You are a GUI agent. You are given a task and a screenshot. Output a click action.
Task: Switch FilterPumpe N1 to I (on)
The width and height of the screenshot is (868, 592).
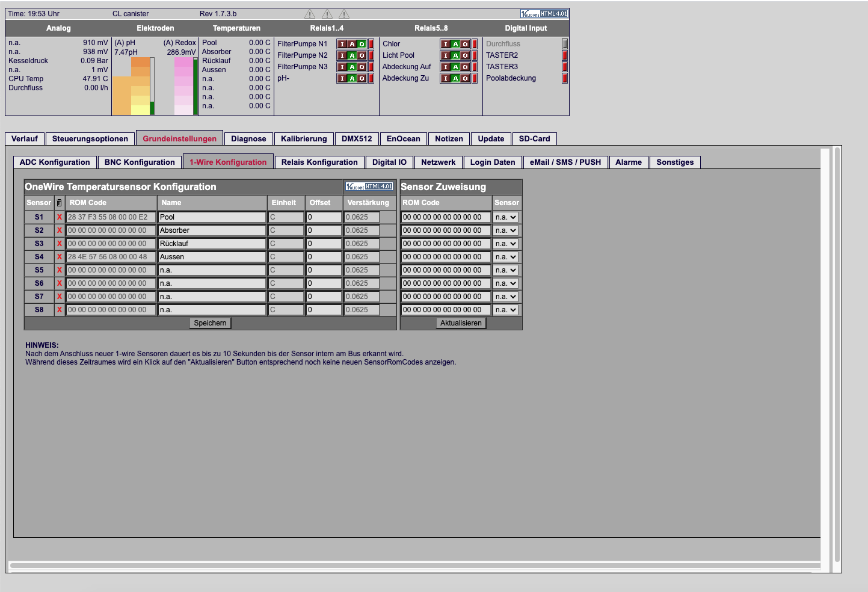tap(342, 44)
